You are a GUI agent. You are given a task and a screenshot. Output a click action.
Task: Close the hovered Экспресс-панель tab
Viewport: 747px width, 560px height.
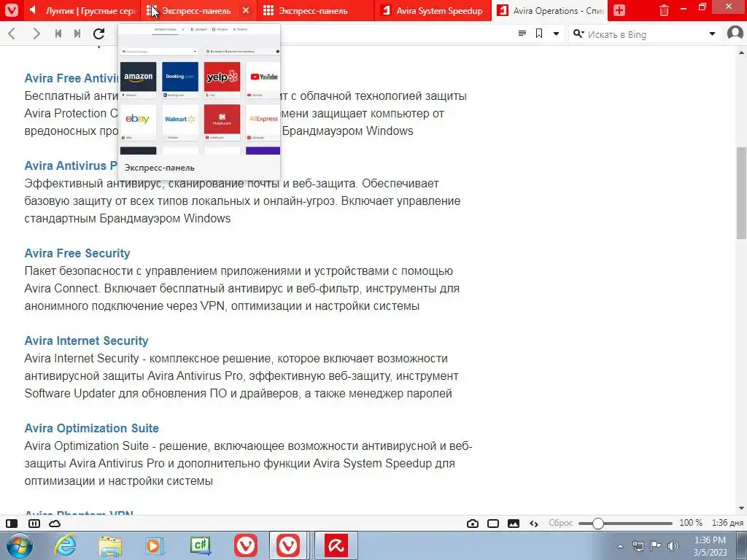pyautogui.click(x=245, y=10)
